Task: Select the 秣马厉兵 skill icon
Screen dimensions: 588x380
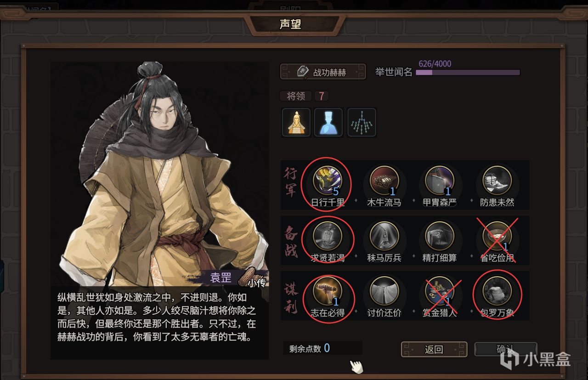Action: (x=384, y=236)
